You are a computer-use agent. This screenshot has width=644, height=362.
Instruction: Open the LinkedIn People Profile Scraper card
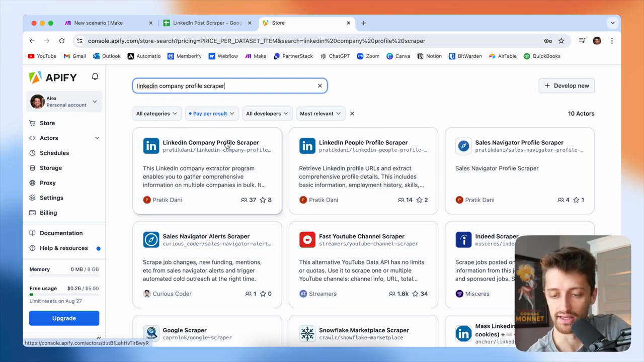click(363, 171)
